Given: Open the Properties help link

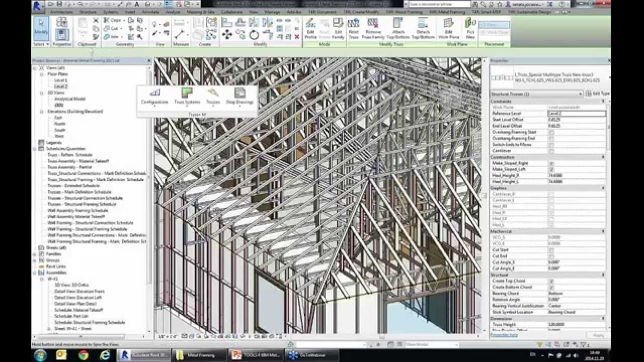Looking at the screenshot, I should [504, 335].
